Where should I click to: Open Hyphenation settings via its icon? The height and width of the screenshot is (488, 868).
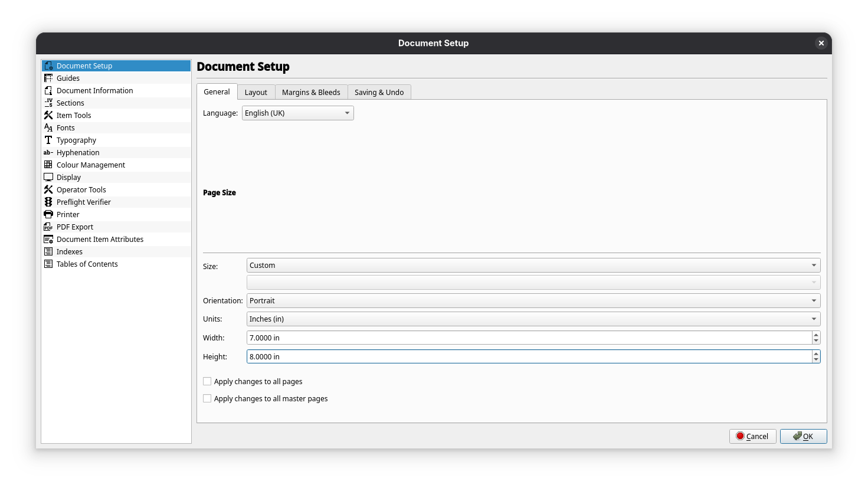pyautogui.click(x=48, y=152)
